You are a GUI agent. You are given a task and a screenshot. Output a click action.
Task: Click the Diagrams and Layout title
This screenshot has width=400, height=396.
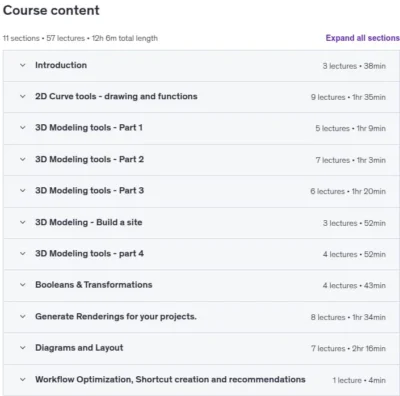point(79,348)
